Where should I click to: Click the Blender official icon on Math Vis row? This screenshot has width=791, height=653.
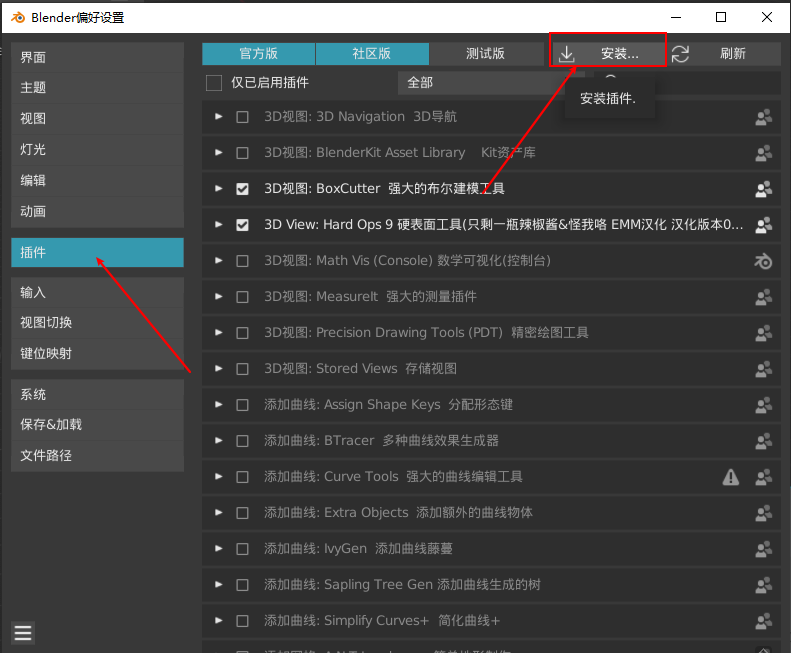pos(763,261)
